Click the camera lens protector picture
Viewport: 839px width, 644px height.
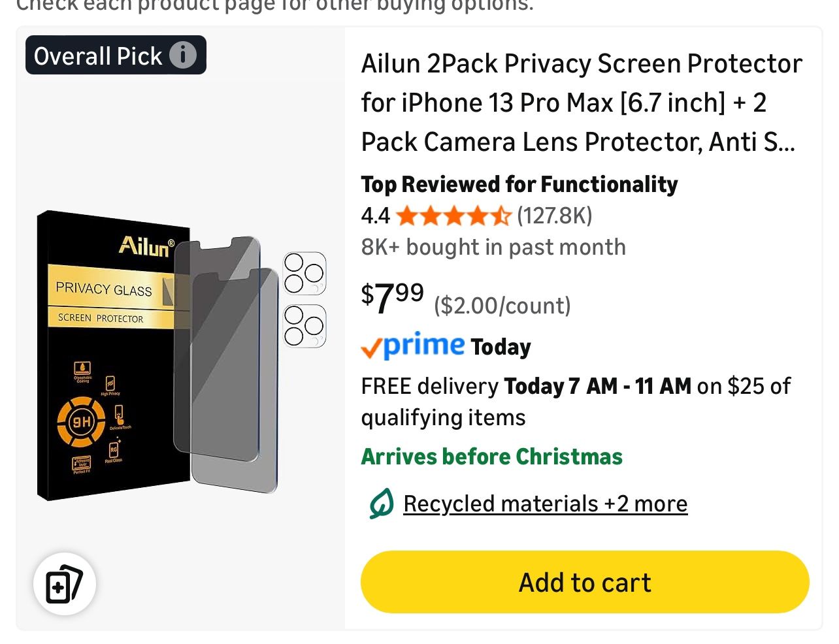pyautogui.click(x=304, y=300)
